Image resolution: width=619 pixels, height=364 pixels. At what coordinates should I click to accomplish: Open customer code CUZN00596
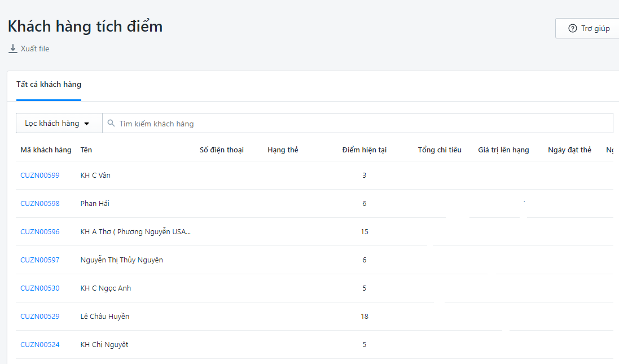[39, 232]
